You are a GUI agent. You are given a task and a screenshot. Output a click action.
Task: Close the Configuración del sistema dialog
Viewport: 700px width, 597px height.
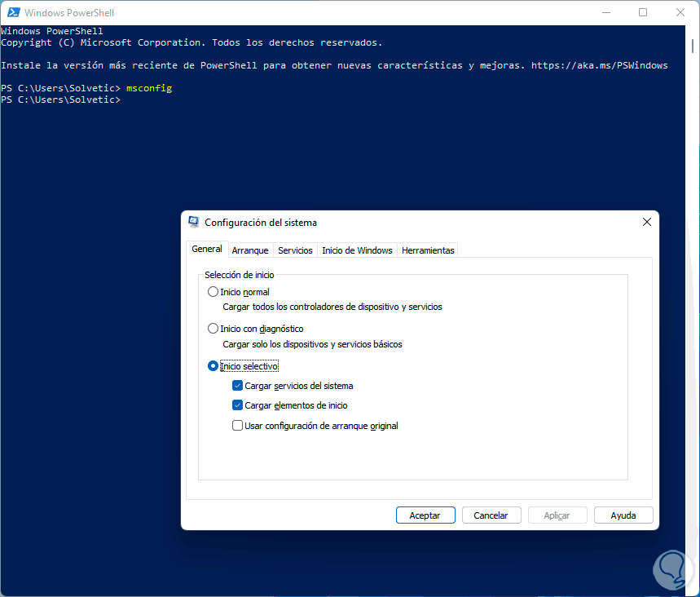click(x=646, y=222)
